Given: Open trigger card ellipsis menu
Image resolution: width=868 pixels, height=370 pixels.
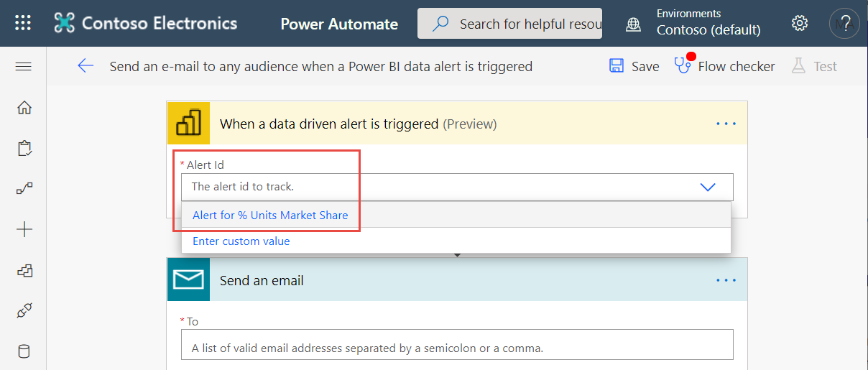Looking at the screenshot, I should pyautogui.click(x=726, y=124).
